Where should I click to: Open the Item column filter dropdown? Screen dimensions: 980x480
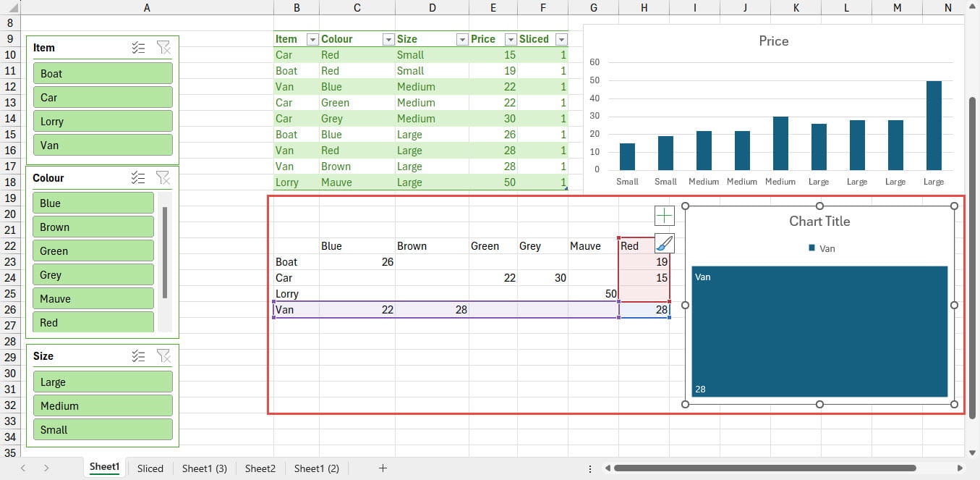(312, 40)
